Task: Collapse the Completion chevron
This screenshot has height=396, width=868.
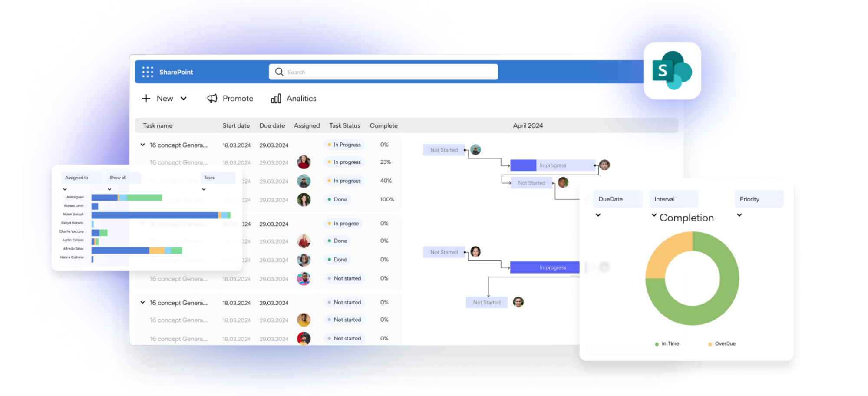Action: (x=654, y=215)
